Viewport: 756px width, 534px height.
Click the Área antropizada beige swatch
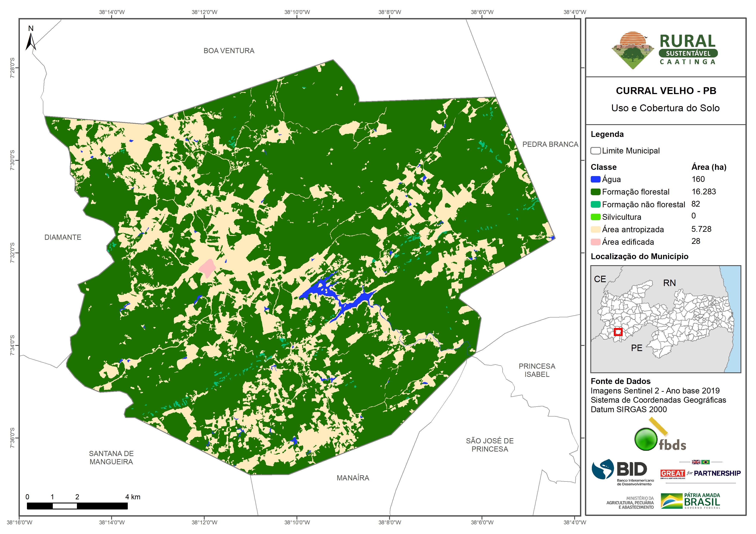pyautogui.click(x=595, y=229)
